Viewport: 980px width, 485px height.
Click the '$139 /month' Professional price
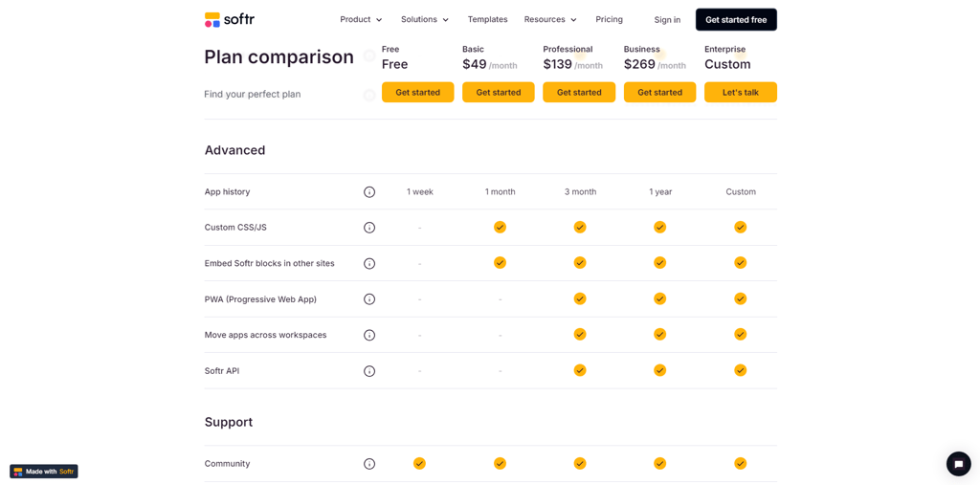572,64
